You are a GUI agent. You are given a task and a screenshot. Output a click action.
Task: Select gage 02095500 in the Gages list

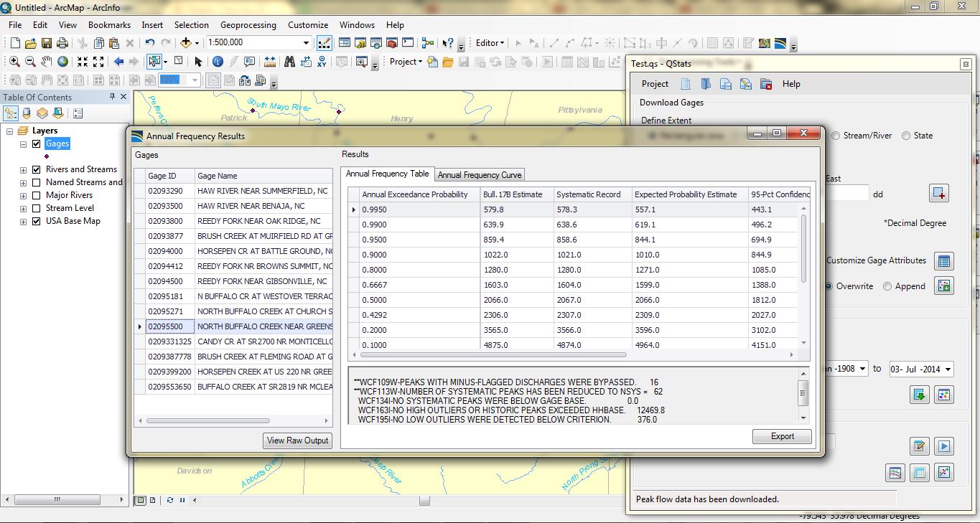pos(164,326)
